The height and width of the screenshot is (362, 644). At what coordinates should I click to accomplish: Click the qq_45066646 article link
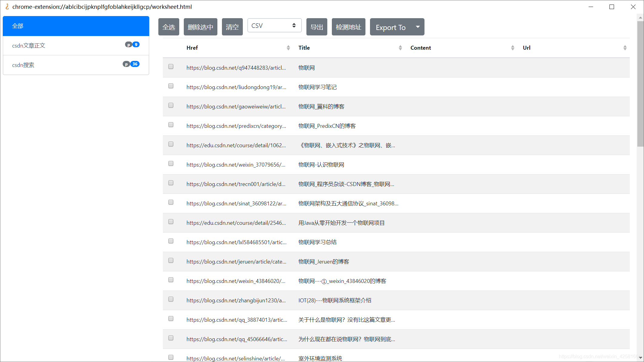point(237,339)
